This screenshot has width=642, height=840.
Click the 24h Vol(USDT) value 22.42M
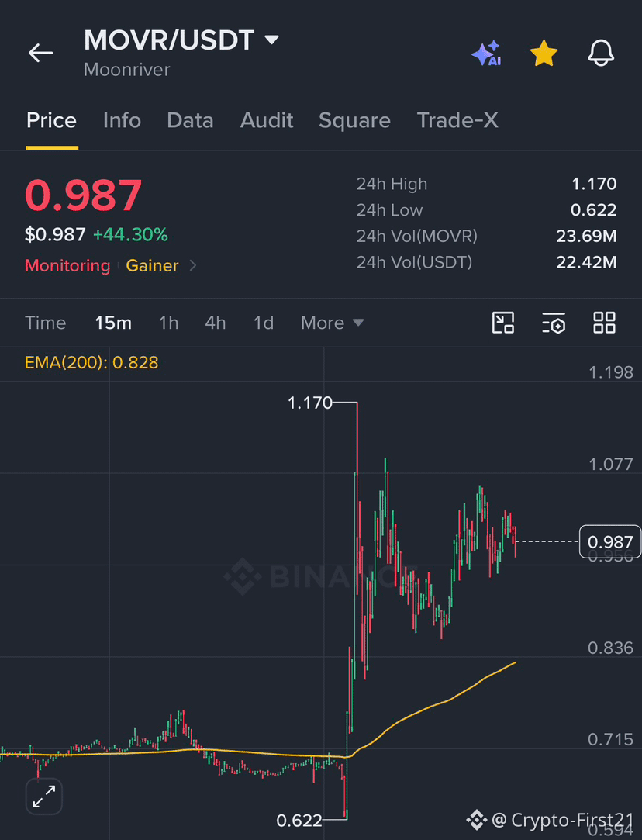pos(586,262)
